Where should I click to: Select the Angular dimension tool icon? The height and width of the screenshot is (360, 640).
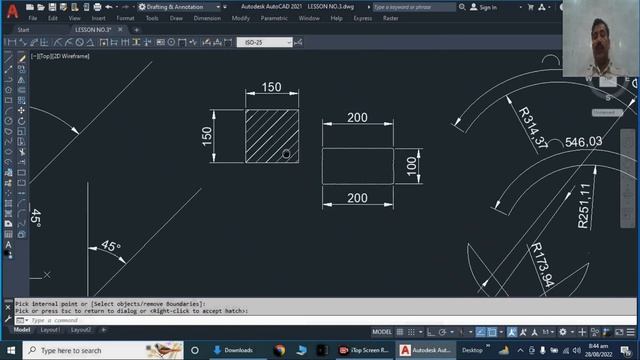[90, 42]
